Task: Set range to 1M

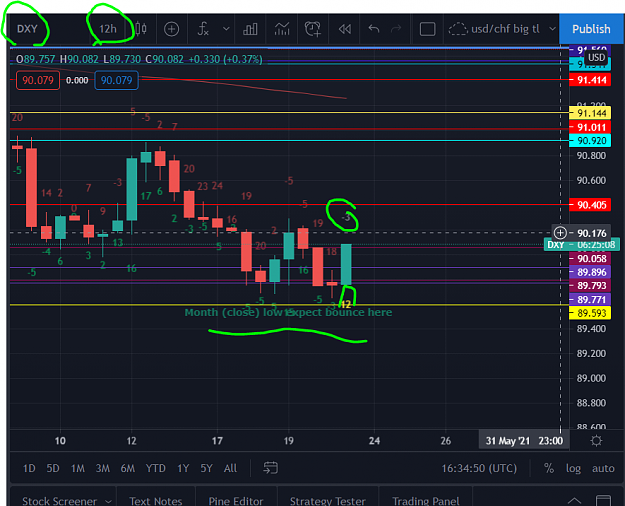Action: coord(78,468)
